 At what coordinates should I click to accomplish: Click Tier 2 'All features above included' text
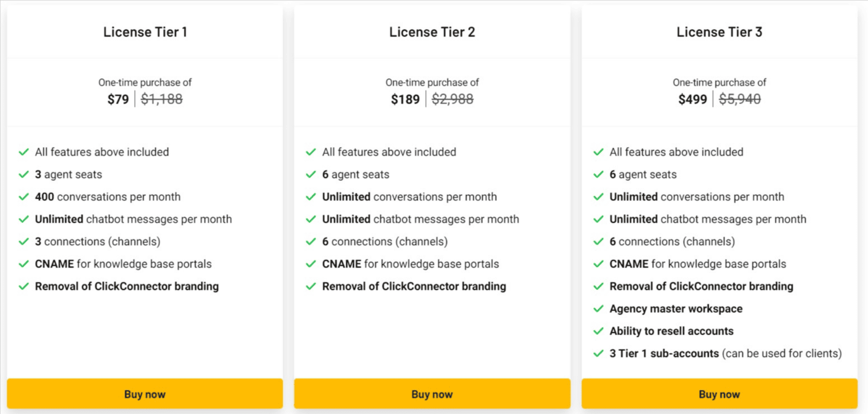[x=389, y=152]
